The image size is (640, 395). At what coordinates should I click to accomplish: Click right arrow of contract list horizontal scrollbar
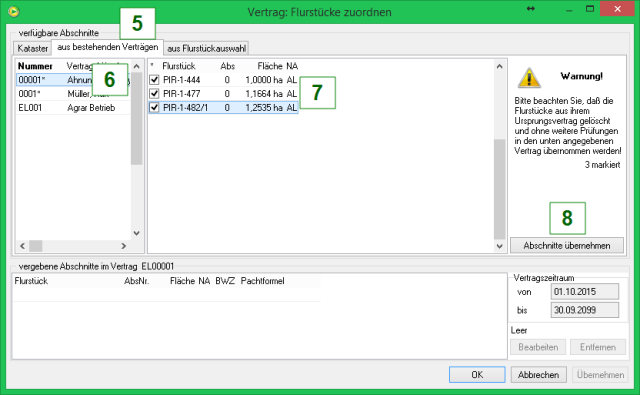(124, 246)
